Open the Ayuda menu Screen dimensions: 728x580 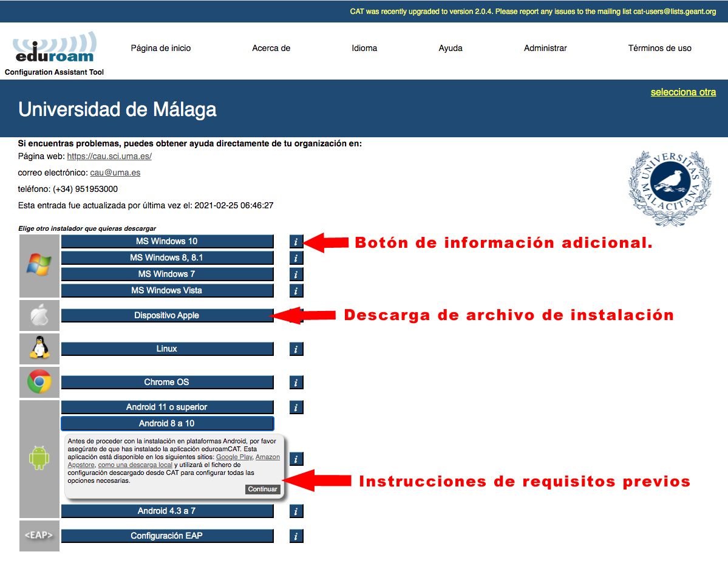point(451,49)
